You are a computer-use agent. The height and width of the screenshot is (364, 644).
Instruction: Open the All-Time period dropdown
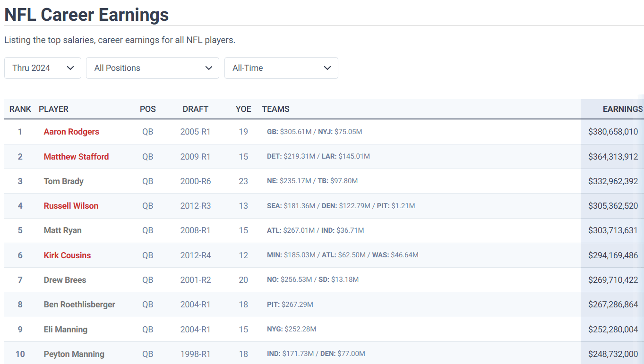click(281, 68)
